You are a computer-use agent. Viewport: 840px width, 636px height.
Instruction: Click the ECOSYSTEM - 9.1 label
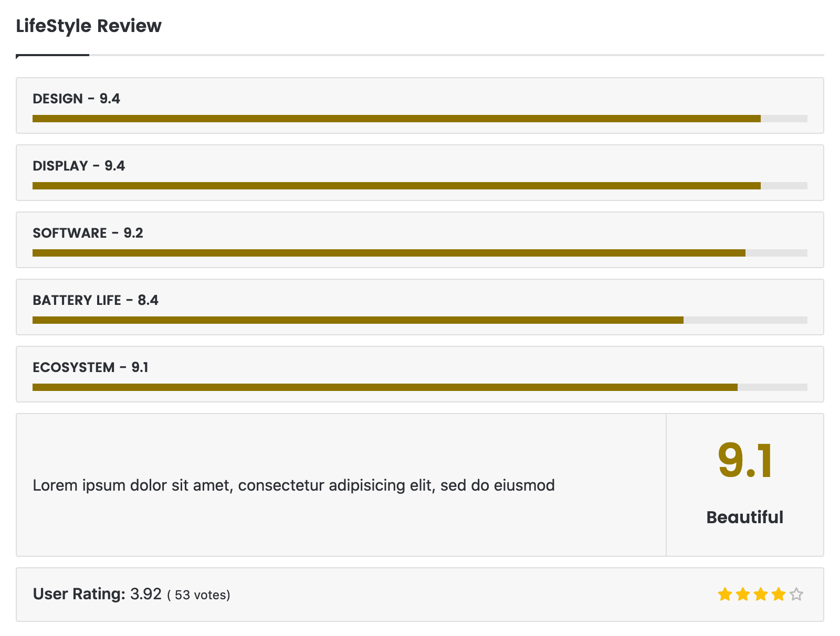click(90, 367)
